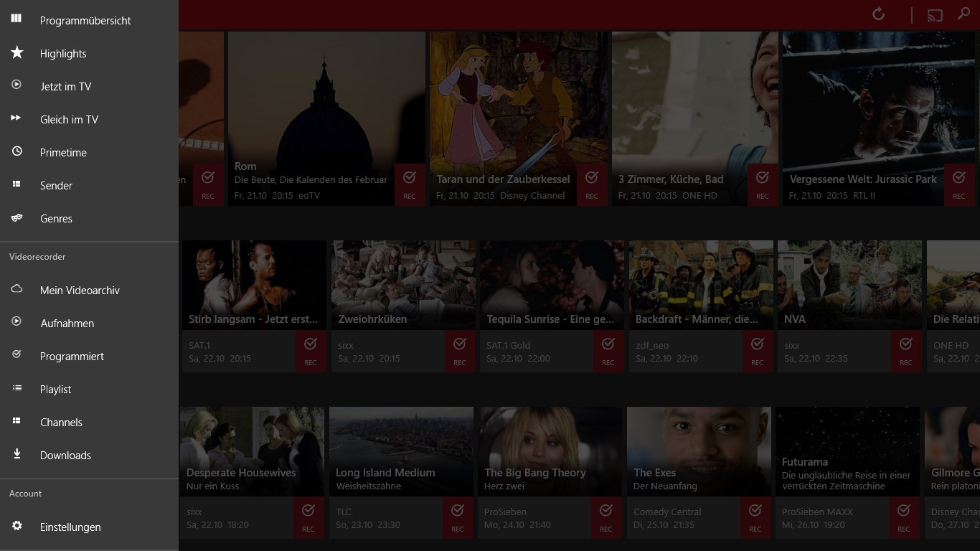Select the Jetzt im TV play icon

click(16, 86)
